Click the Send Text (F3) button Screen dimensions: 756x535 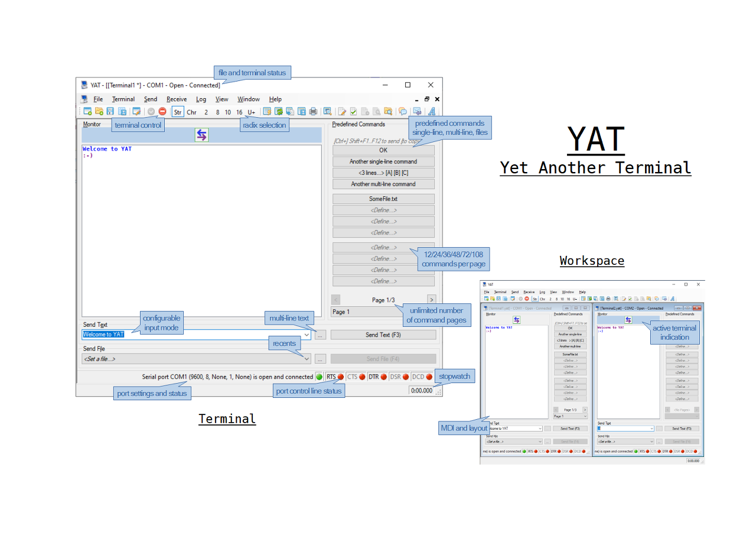point(383,335)
